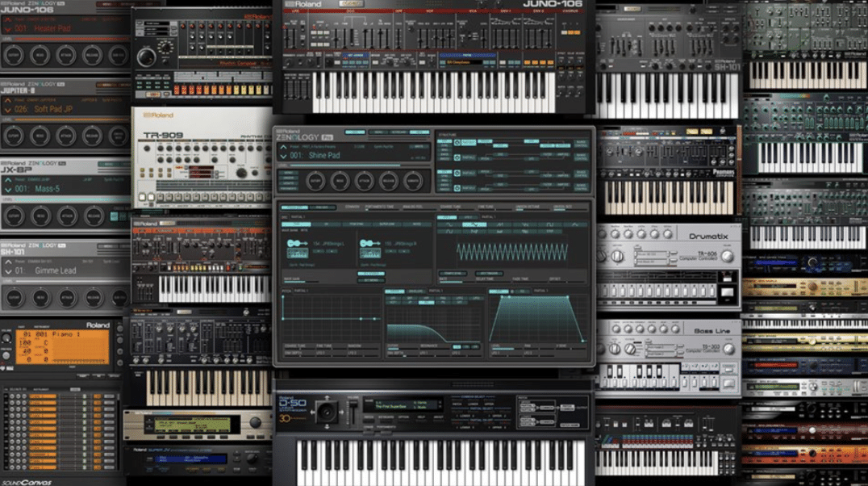The height and width of the screenshot is (486, 868).
Task: Toggle the Partial 2 power switch in Structure
Action: point(457,157)
